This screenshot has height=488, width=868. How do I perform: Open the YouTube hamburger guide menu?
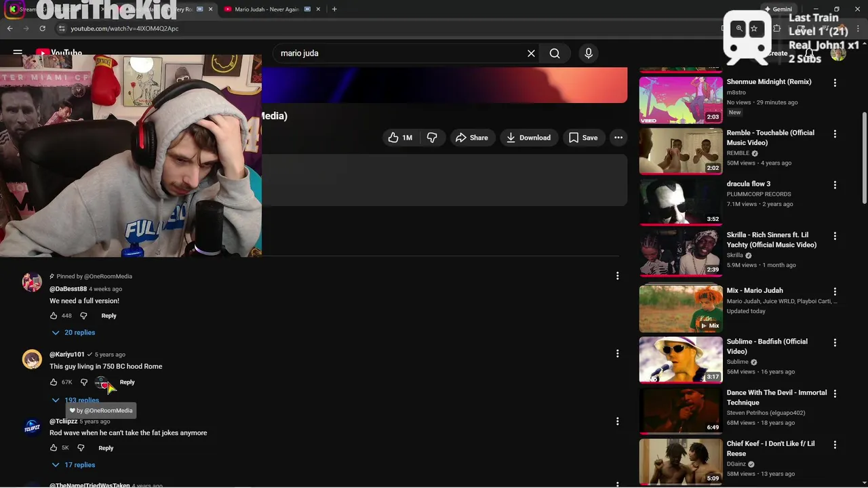pyautogui.click(x=18, y=53)
